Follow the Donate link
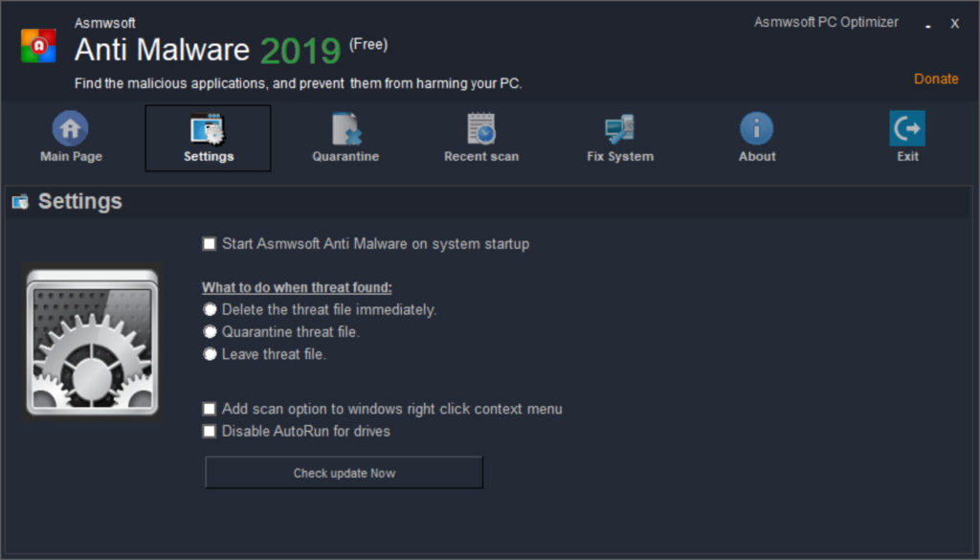Image resolution: width=980 pixels, height=560 pixels. 936,78
